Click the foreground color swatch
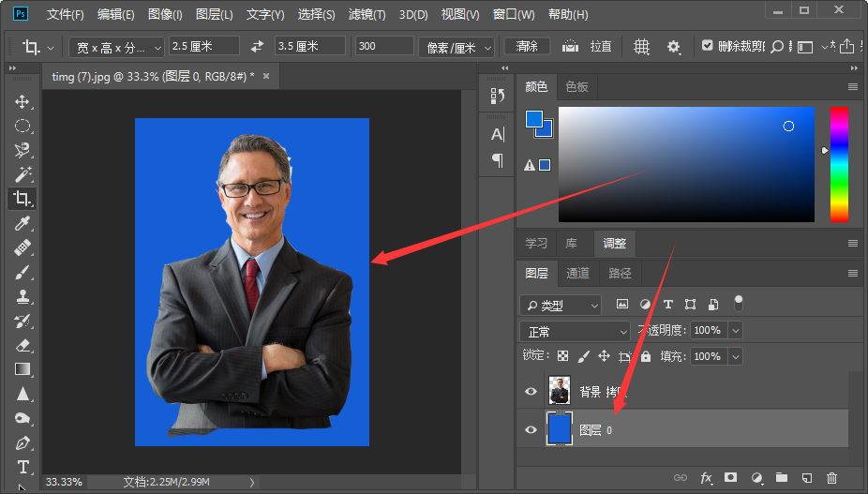The width and height of the screenshot is (868, 494). tap(533, 118)
